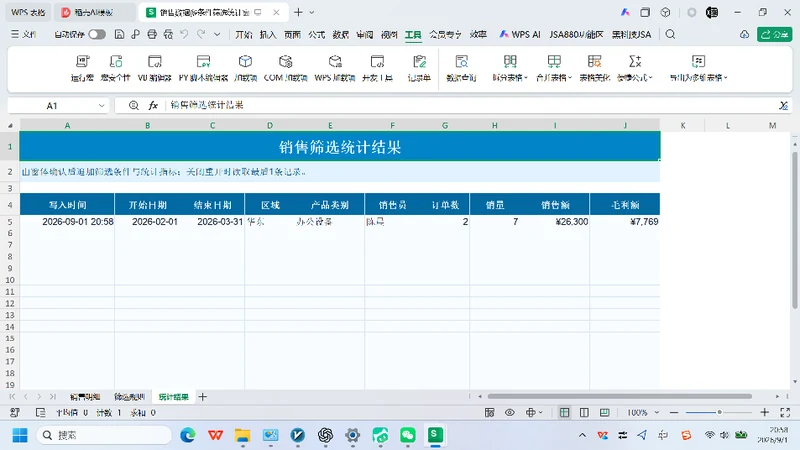This screenshot has height=450, width=800.
Task: Click the vertical scrollbar thumb
Action: pyautogui.click(x=795, y=230)
